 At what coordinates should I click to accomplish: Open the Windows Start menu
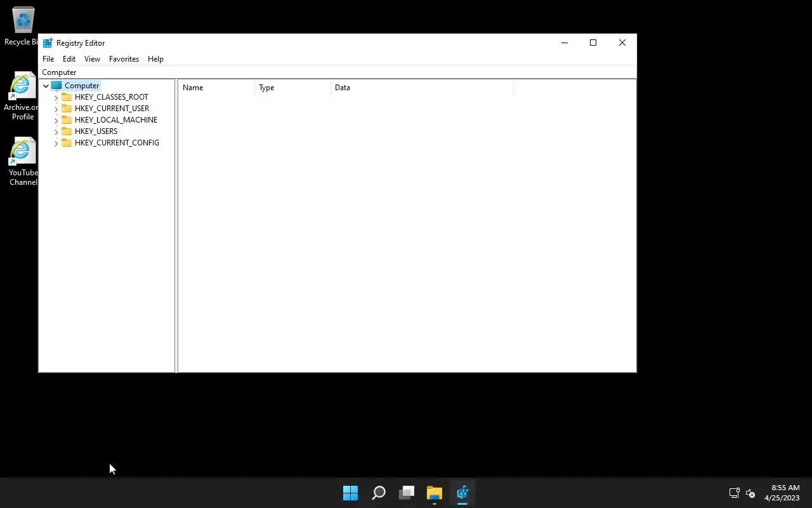click(350, 493)
